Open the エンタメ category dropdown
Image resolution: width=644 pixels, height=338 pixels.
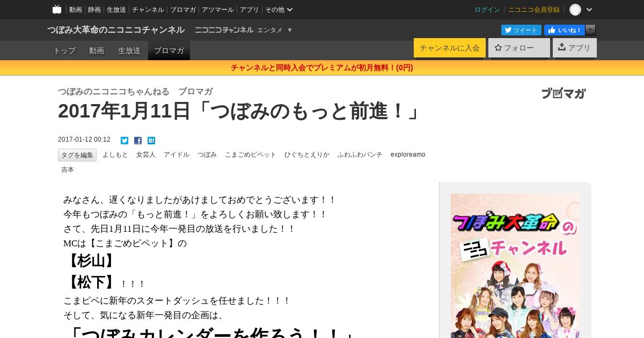(275, 30)
